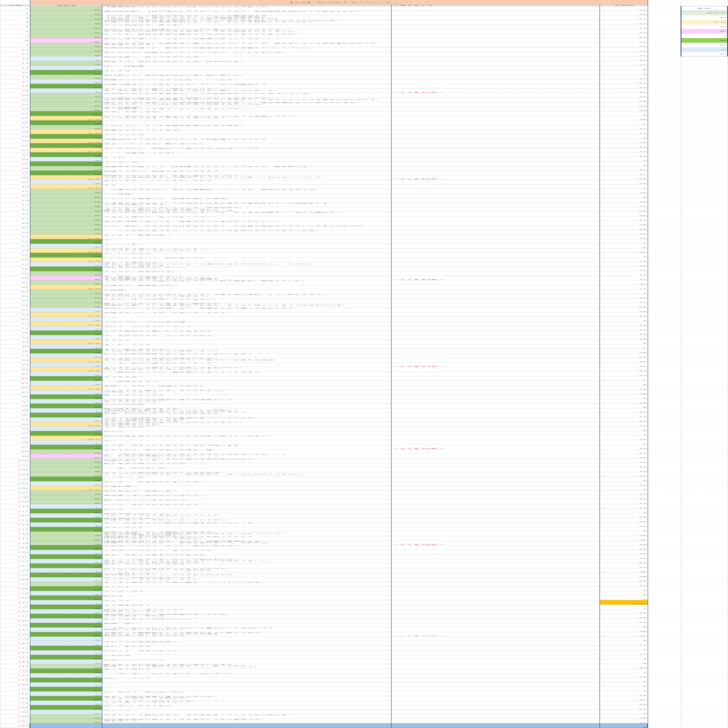Click the speaker column header cell
Screen dimensions: 728x728
tap(66, 6)
